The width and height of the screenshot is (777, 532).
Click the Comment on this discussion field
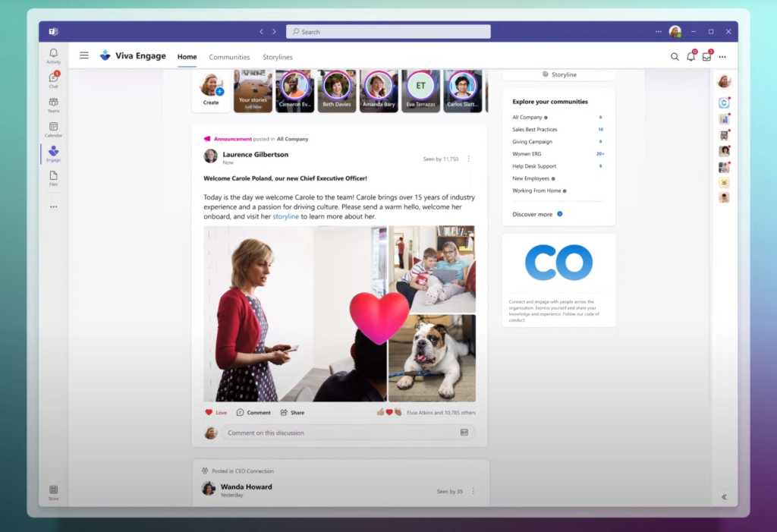[341, 433]
